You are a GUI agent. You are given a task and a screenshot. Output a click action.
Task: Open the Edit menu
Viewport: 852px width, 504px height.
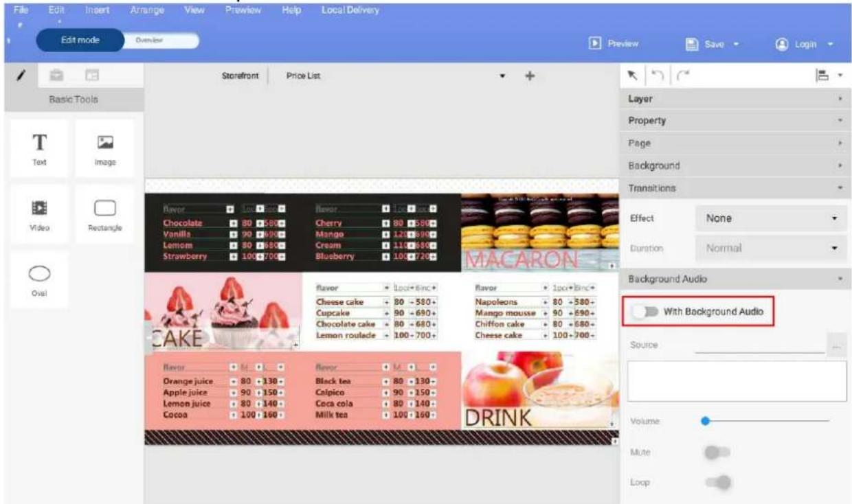click(56, 10)
